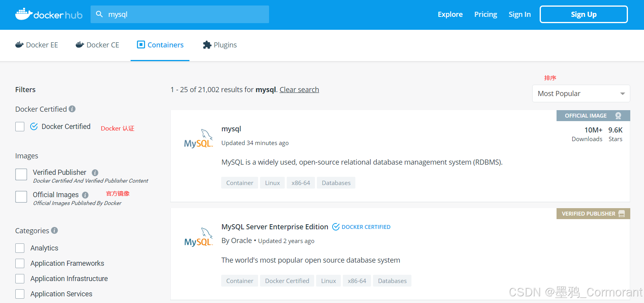Viewport: 644px width, 303px height.
Task: Switch to the Docker CE tab
Action: 97,45
